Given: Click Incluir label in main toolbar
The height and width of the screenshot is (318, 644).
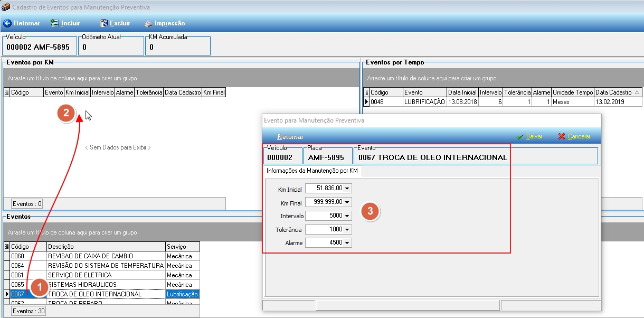Looking at the screenshot, I should pos(71,23).
